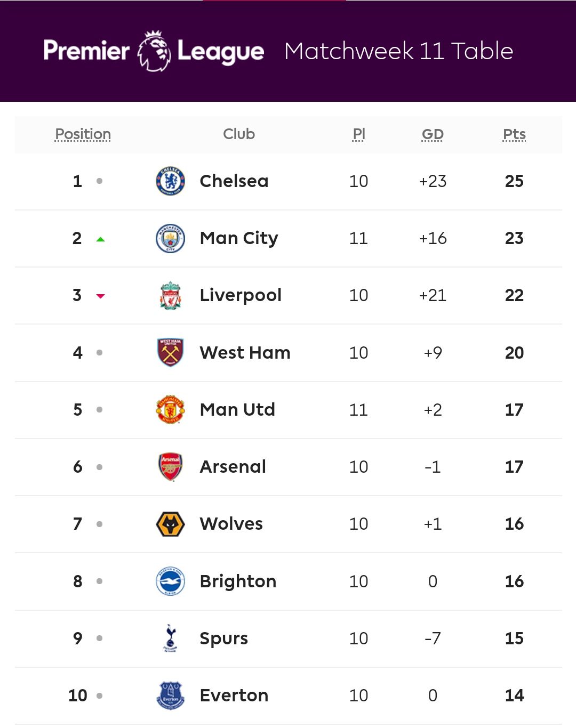Click the Spurs cockerel crest
This screenshot has height=728, width=576.
pos(170,638)
